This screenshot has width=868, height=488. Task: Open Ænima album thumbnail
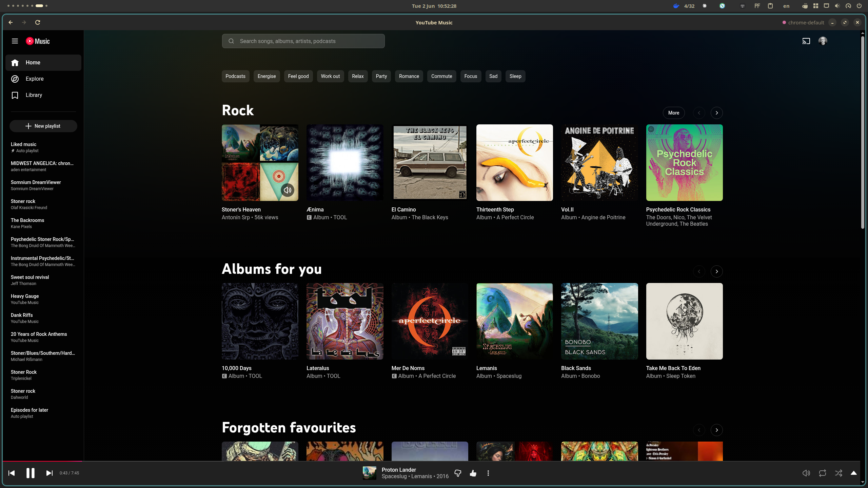point(345,163)
